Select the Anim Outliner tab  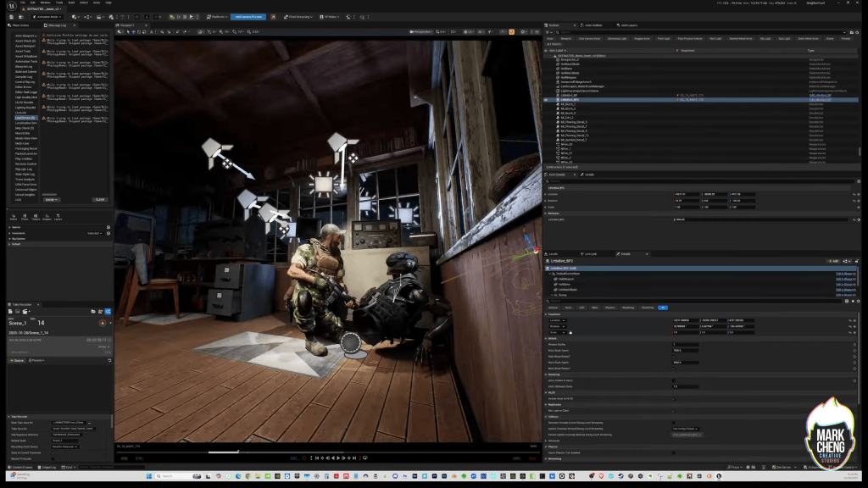pos(593,25)
